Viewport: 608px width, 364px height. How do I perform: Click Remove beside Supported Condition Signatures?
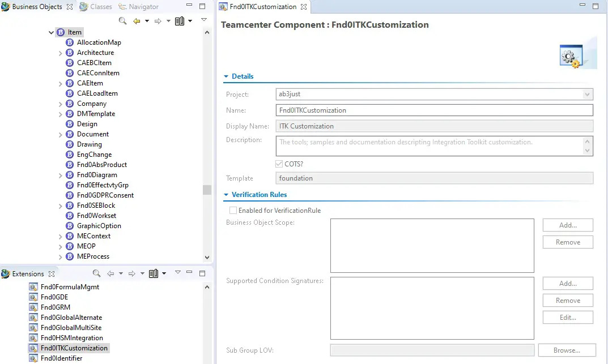568,301
